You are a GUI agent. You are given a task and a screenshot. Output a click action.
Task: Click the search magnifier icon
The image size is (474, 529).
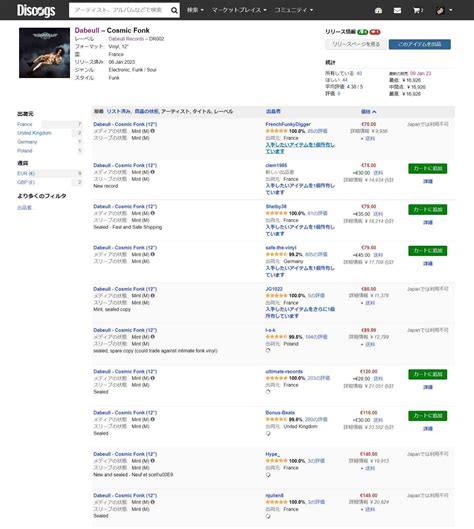point(174,10)
